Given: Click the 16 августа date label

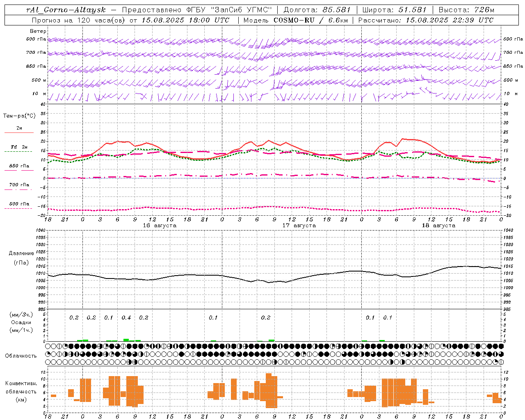Looking at the screenshot, I should coord(160,226).
